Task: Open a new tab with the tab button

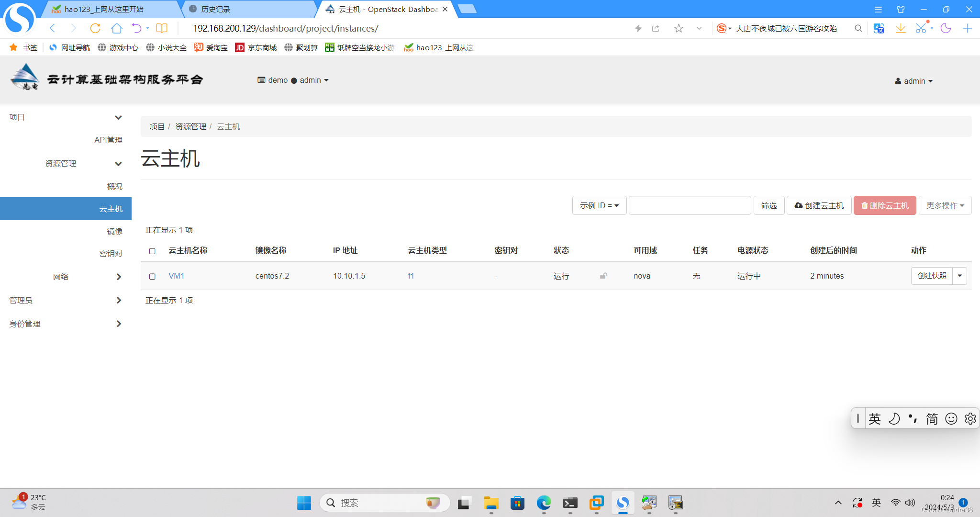Action: [x=467, y=9]
